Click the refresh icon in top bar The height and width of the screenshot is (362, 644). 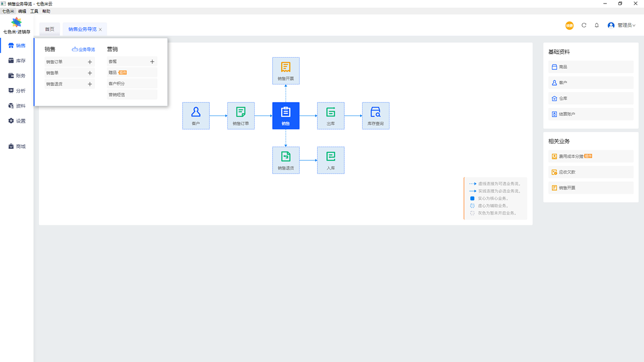(584, 25)
